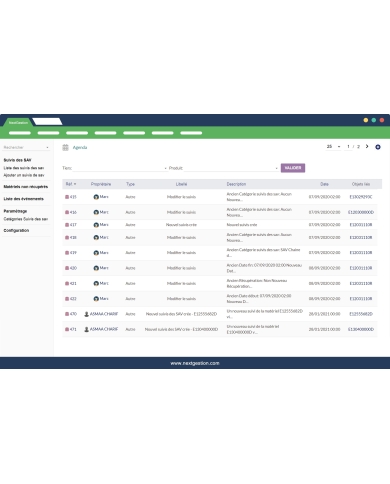The height and width of the screenshot is (484, 390).
Task: Click the Description column header
Action: [x=236, y=184]
